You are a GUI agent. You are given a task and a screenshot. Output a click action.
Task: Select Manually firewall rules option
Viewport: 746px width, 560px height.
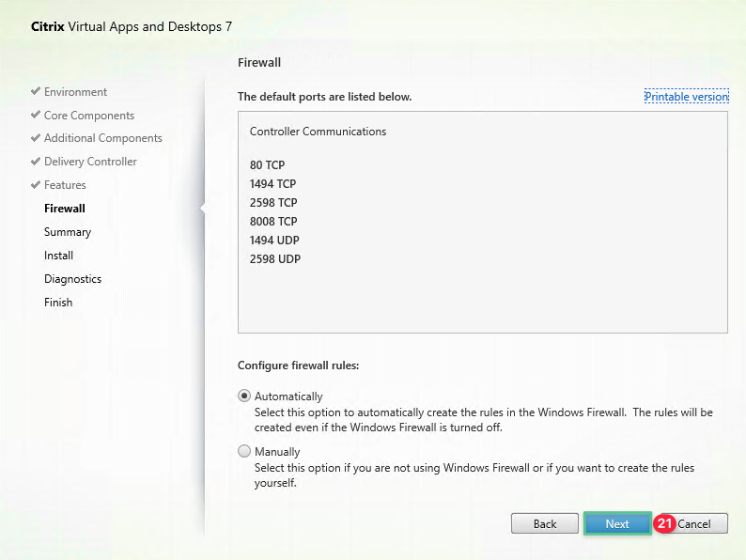[245, 452]
